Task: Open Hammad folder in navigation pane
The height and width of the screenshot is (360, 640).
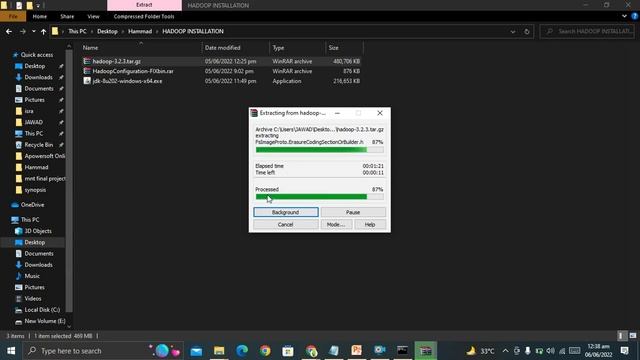Action: pos(36,167)
